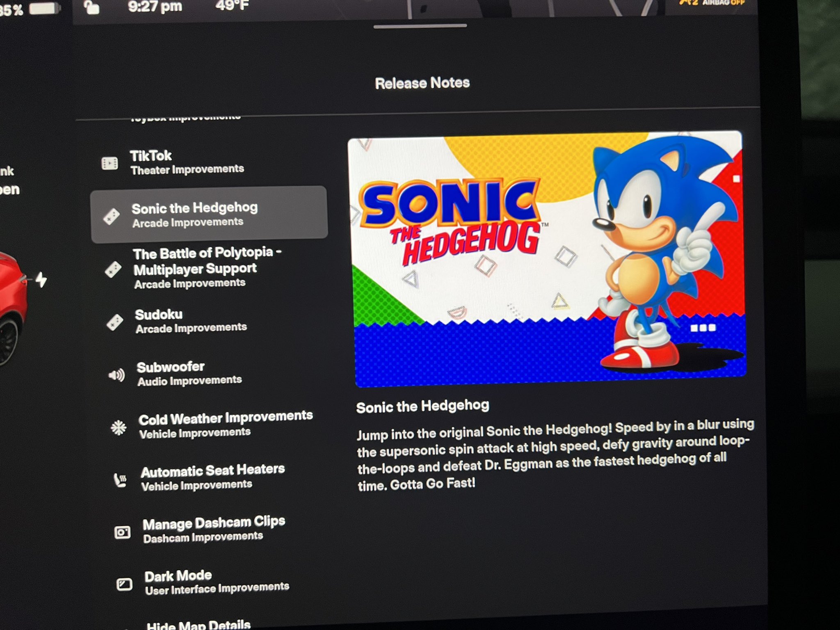The width and height of the screenshot is (840, 630).
Task: Click the Sonic the Hedgehog arcade icon
Action: pos(111,216)
